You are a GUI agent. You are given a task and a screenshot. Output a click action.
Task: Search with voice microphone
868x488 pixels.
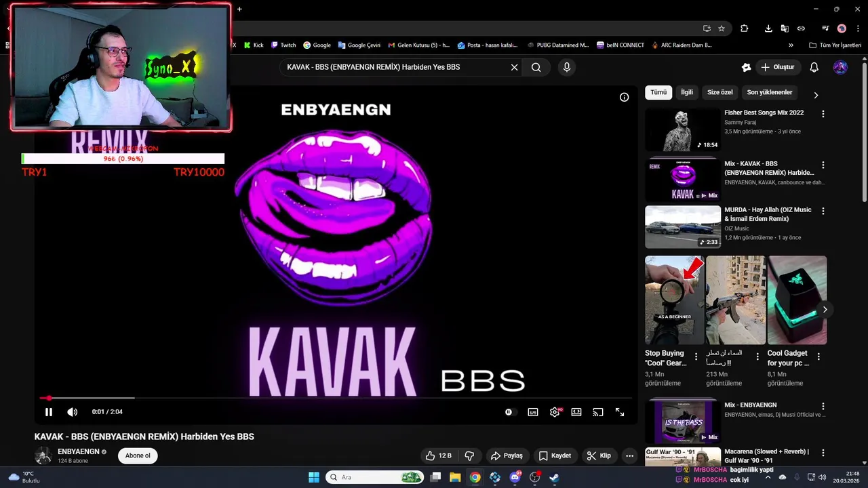[567, 67]
